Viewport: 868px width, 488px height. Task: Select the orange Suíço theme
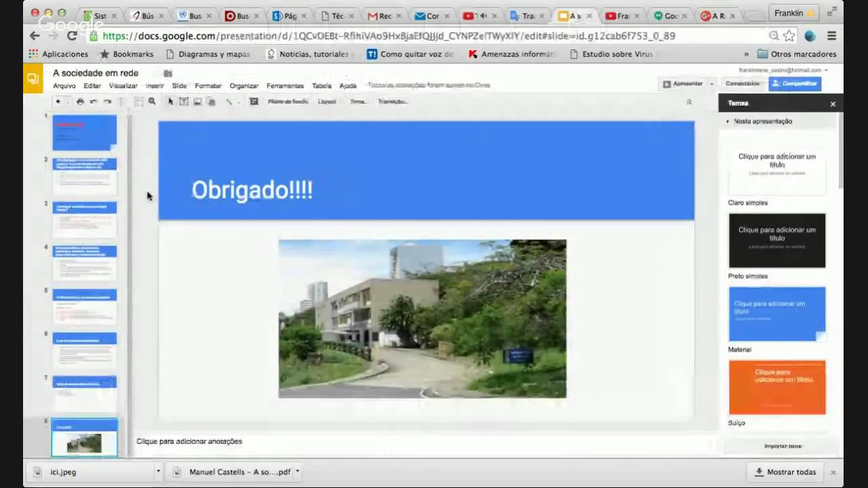pos(777,387)
